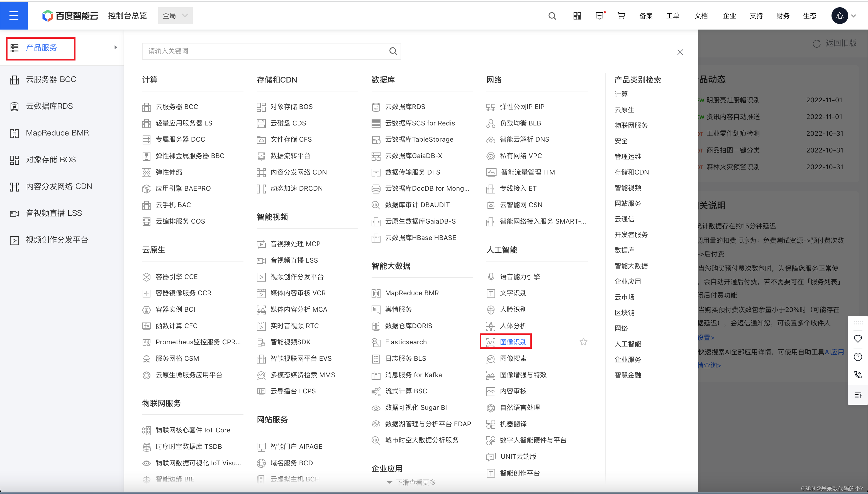Open 物联网核心套件 IoT Core link
Image resolution: width=868 pixels, height=494 pixels.
click(192, 430)
